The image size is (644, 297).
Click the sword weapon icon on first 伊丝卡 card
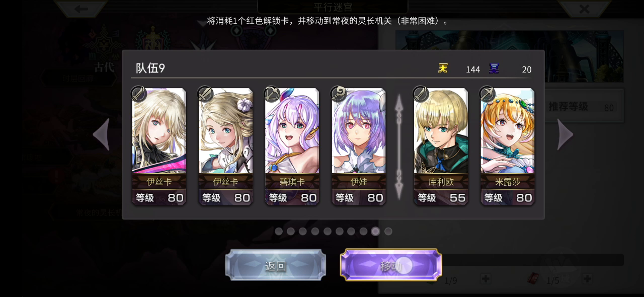click(x=138, y=94)
